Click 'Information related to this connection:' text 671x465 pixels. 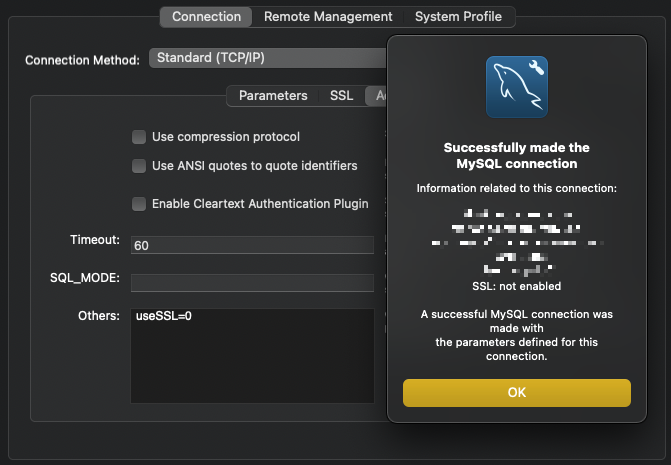click(x=517, y=188)
